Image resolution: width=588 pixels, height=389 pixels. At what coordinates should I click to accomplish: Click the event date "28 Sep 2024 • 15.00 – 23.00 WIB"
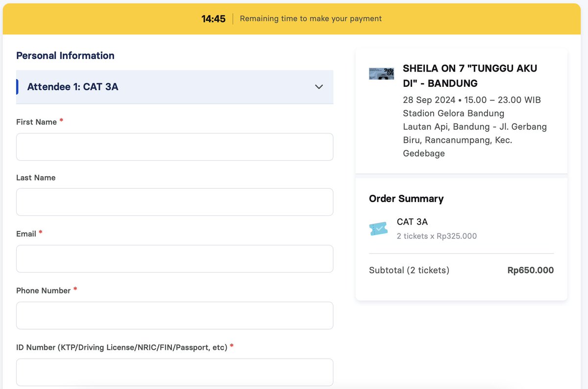(472, 100)
